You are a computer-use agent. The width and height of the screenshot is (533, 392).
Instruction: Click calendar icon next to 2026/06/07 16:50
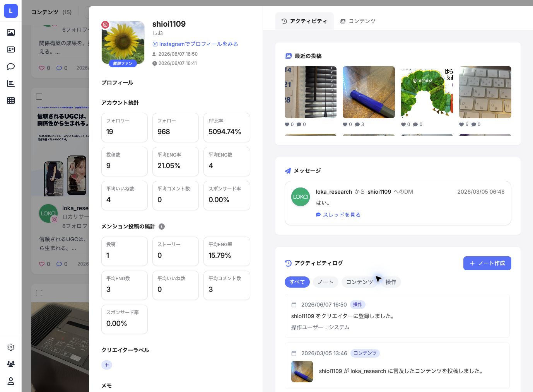[x=294, y=305]
